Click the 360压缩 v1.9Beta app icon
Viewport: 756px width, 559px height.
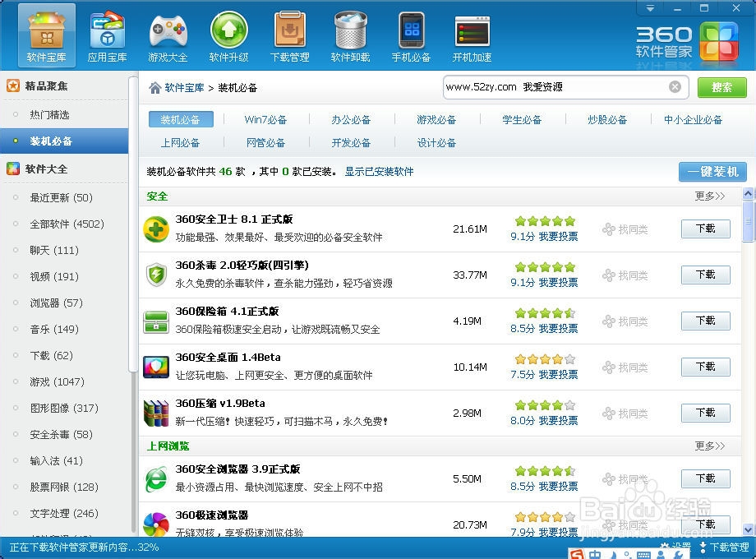point(156,413)
